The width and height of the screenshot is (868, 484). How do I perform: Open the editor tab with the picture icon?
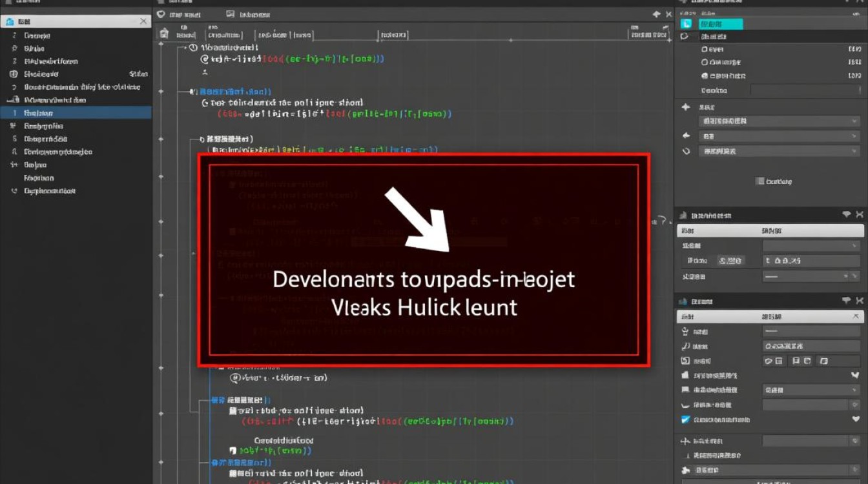pyautogui.click(x=249, y=14)
